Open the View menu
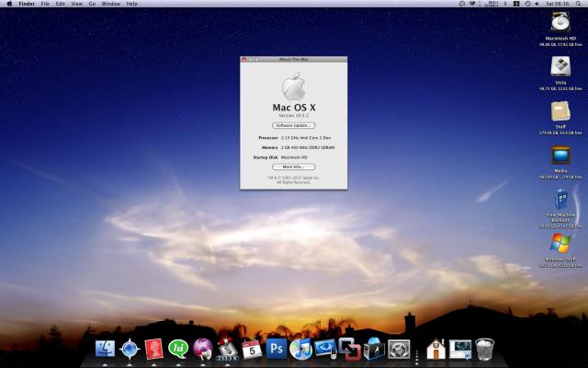 tap(76, 4)
